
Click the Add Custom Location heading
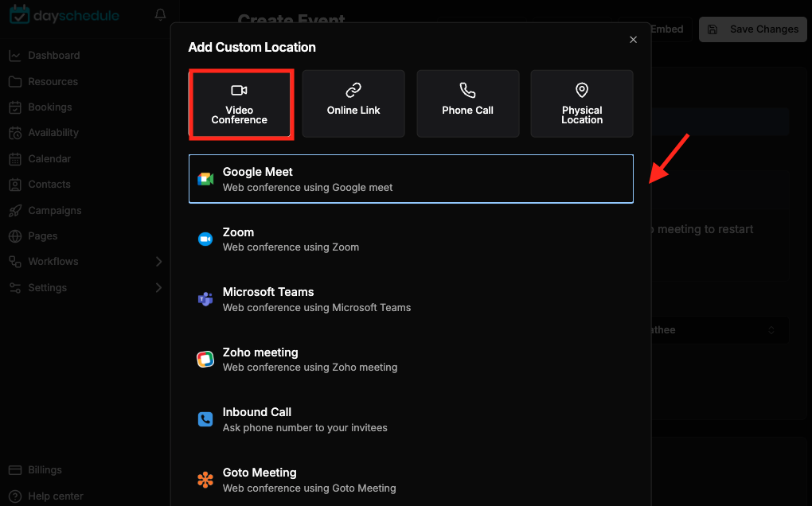(x=252, y=47)
